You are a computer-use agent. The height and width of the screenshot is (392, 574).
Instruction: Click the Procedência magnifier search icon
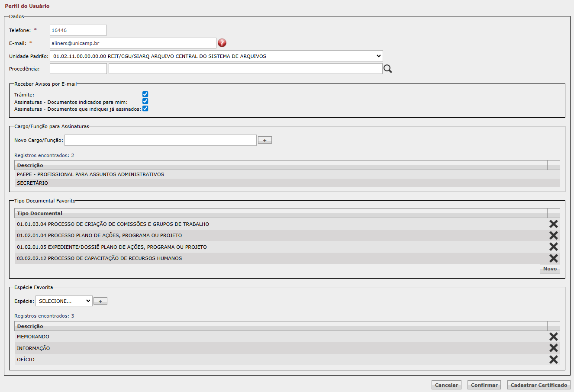tap(388, 69)
